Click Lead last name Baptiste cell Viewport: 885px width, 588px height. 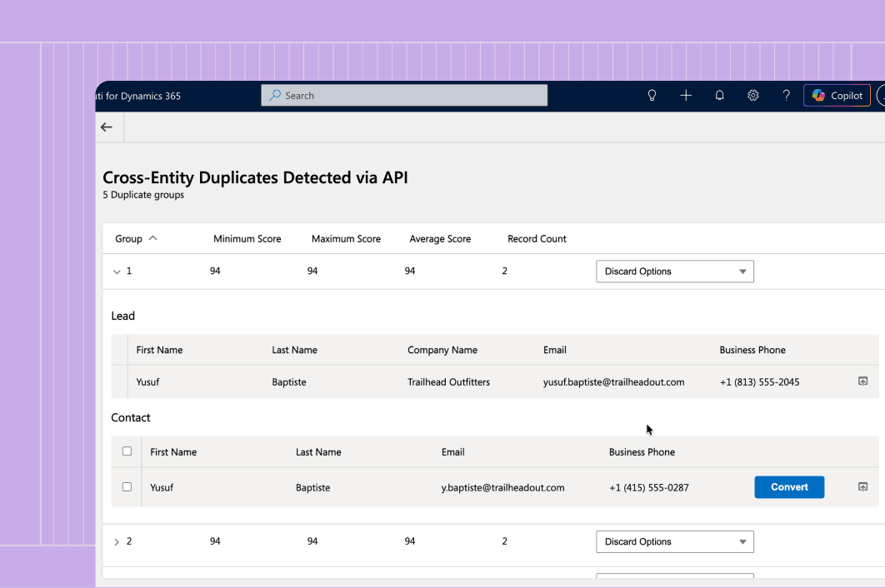tap(289, 382)
